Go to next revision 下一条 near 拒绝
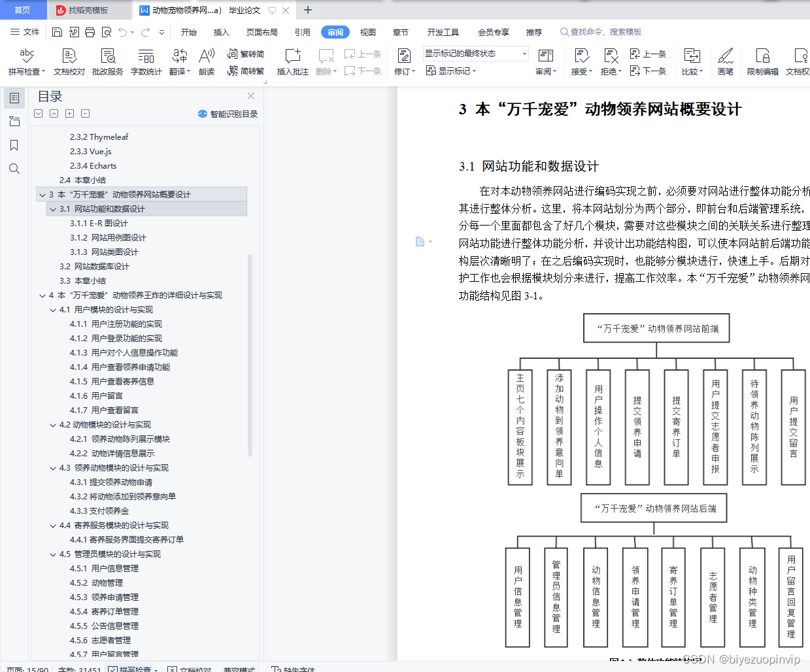This screenshot has height=672, width=810. [648, 71]
